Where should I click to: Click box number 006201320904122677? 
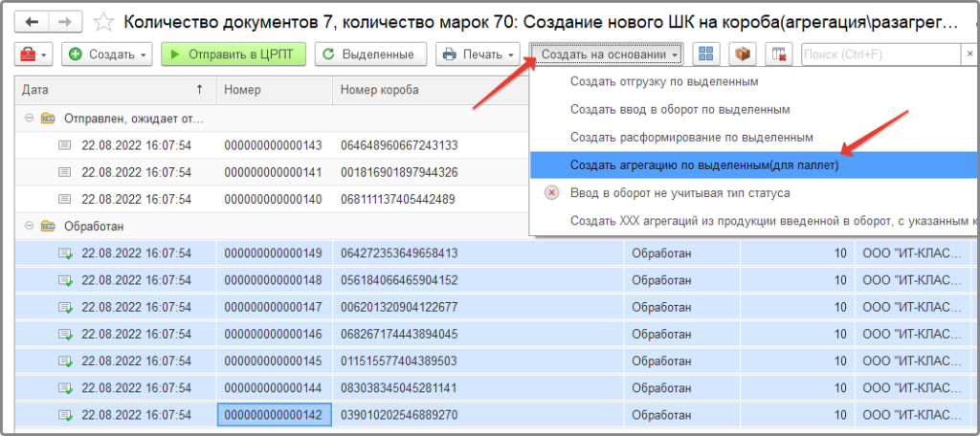coord(399,307)
